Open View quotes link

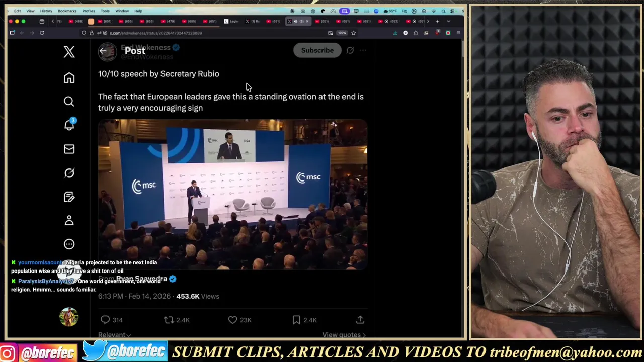(x=344, y=335)
